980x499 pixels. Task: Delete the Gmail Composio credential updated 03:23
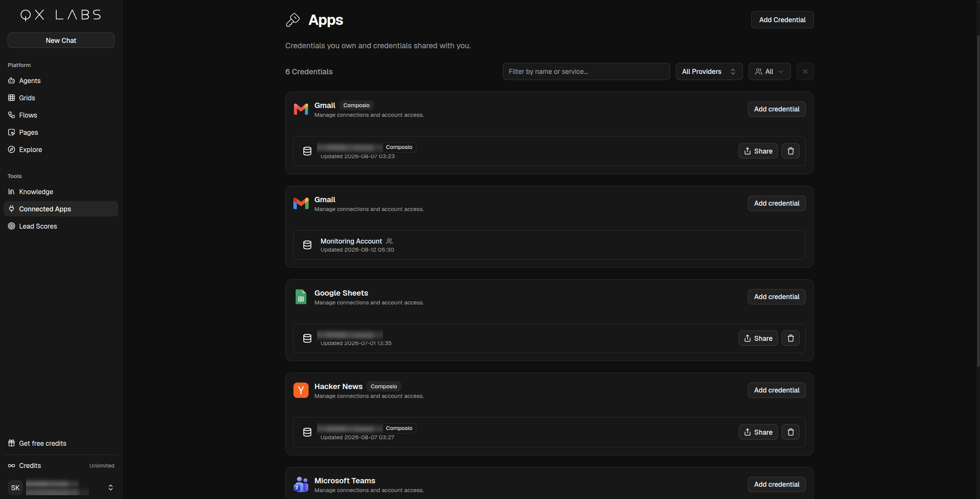(x=790, y=151)
